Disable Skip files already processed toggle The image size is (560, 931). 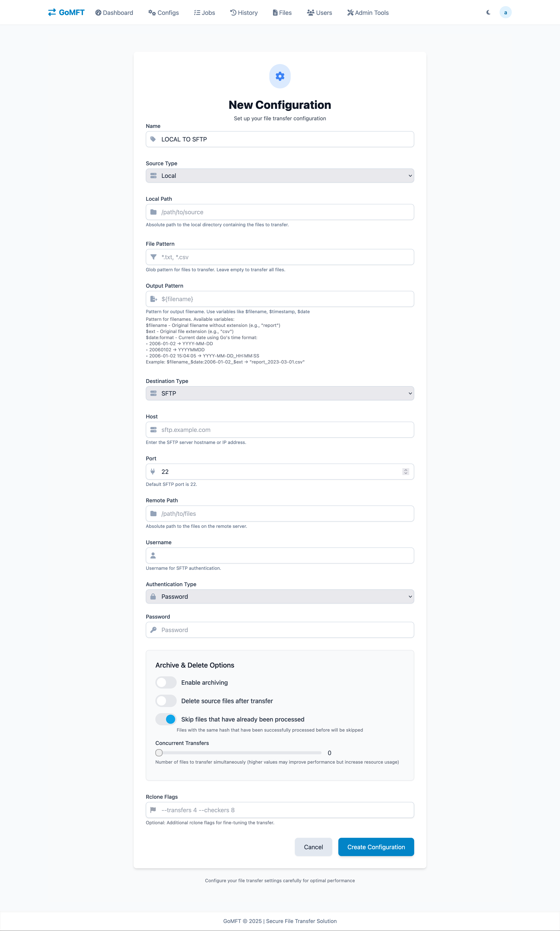click(166, 719)
